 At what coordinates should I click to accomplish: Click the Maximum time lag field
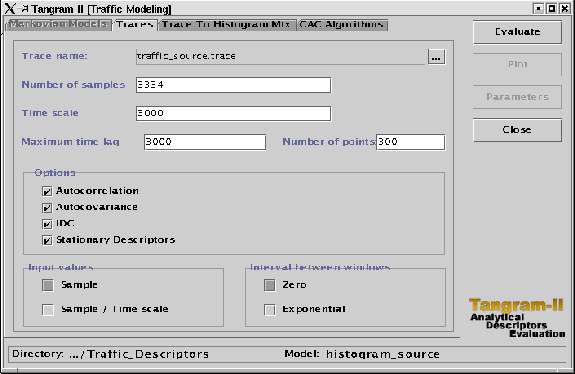point(205,142)
